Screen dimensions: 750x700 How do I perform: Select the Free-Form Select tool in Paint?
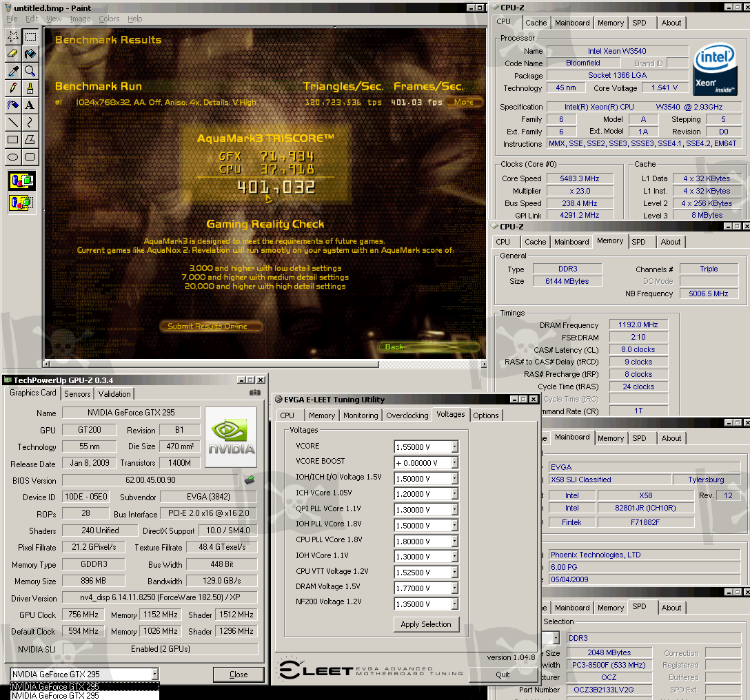click(x=13, y=37)
